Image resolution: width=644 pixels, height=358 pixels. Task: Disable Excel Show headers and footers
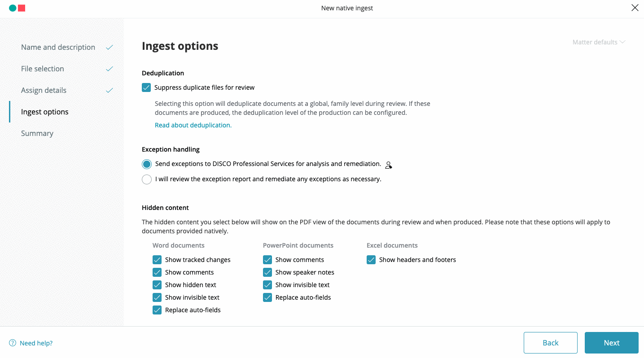click(371, 260)
